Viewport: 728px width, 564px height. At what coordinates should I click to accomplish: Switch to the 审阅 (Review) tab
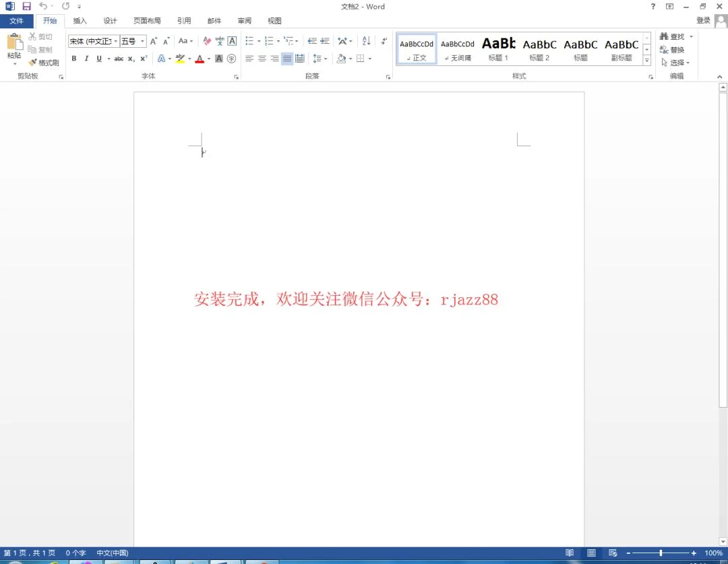pyautogui.click(x=245, y=21)
